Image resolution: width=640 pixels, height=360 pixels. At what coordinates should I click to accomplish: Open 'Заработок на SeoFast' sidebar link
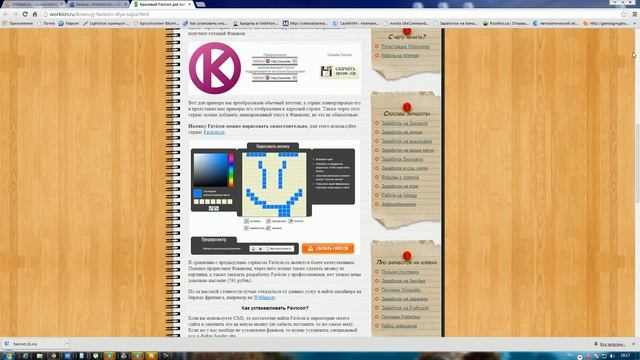pyautogui.click(x=403, y=281)
